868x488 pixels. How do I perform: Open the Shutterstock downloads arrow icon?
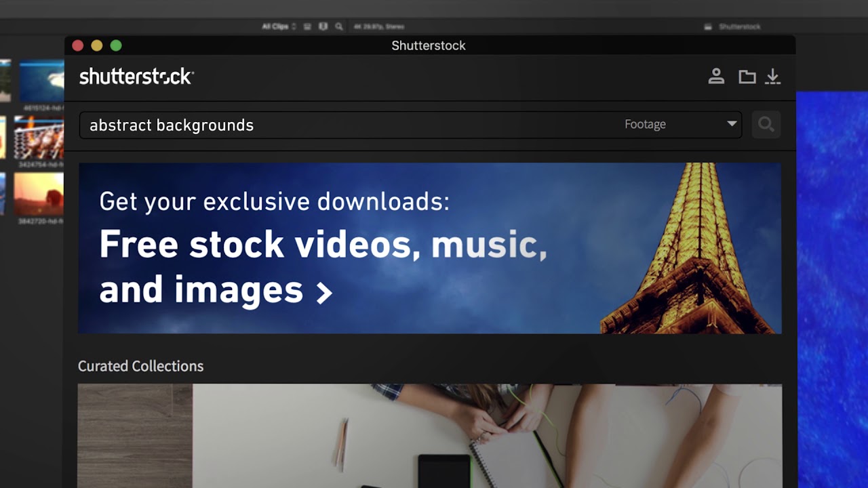pos(772,77)
